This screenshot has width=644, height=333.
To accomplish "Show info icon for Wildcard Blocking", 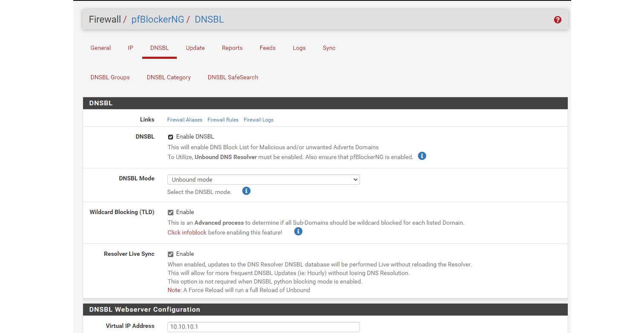I will [298, 232].
